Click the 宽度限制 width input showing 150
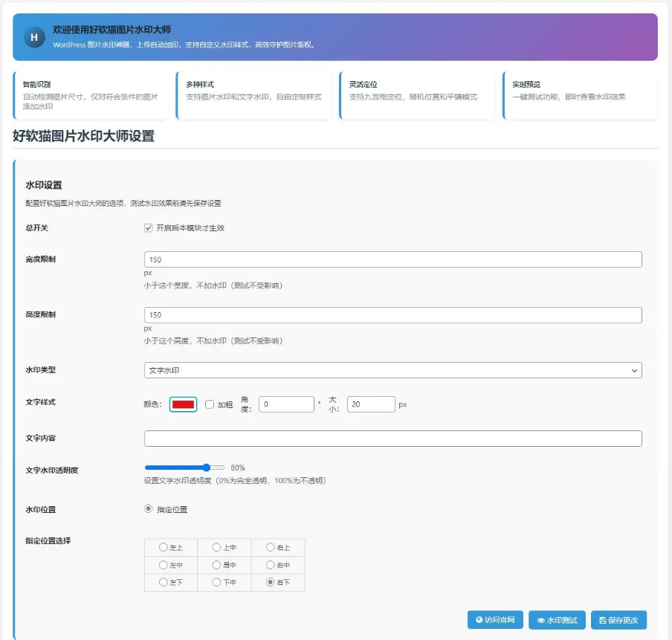 pos(394,259)
